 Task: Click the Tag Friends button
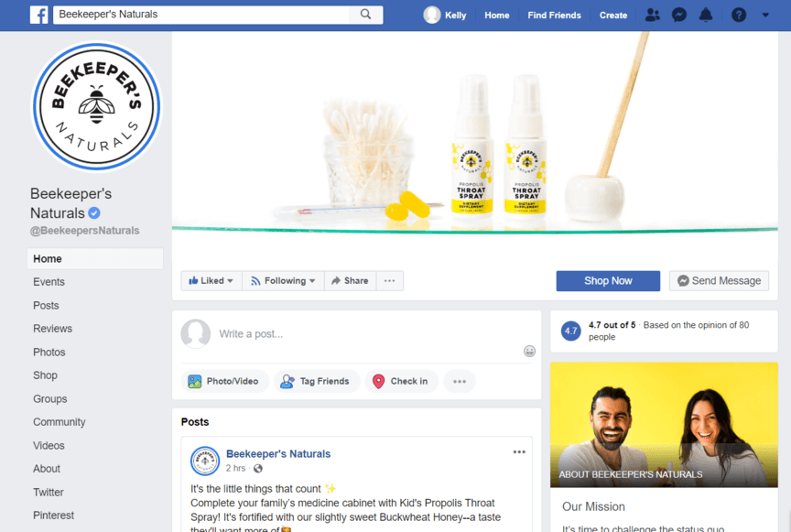click(317, 381)
